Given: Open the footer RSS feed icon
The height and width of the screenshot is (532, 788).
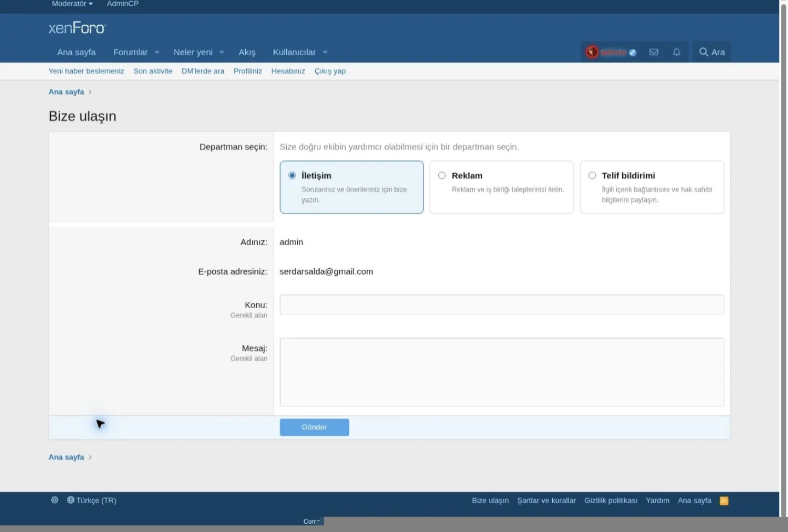Looking at the screenshot, I should tap(724, 501).
